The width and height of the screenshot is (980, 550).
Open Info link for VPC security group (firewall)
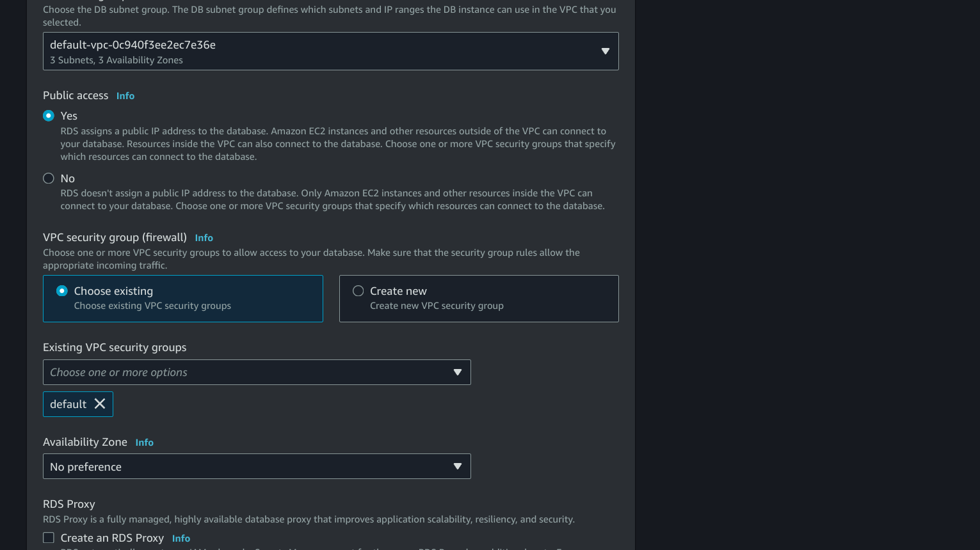204,238
